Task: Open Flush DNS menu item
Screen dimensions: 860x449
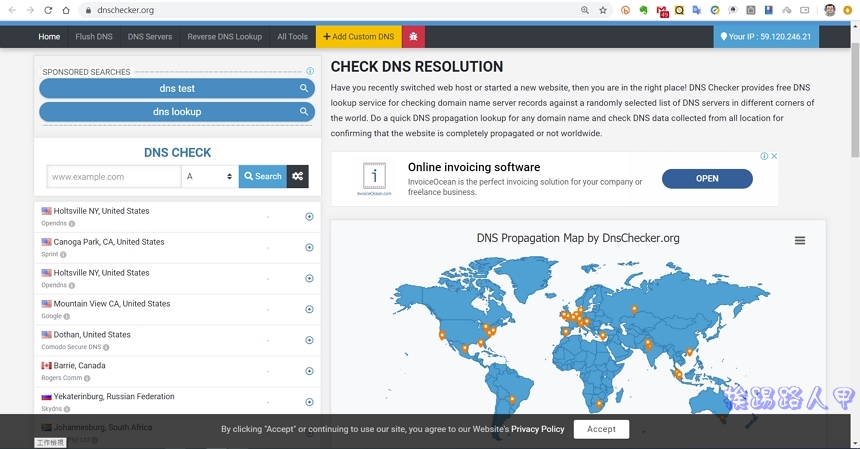Action: pos(94,37)
